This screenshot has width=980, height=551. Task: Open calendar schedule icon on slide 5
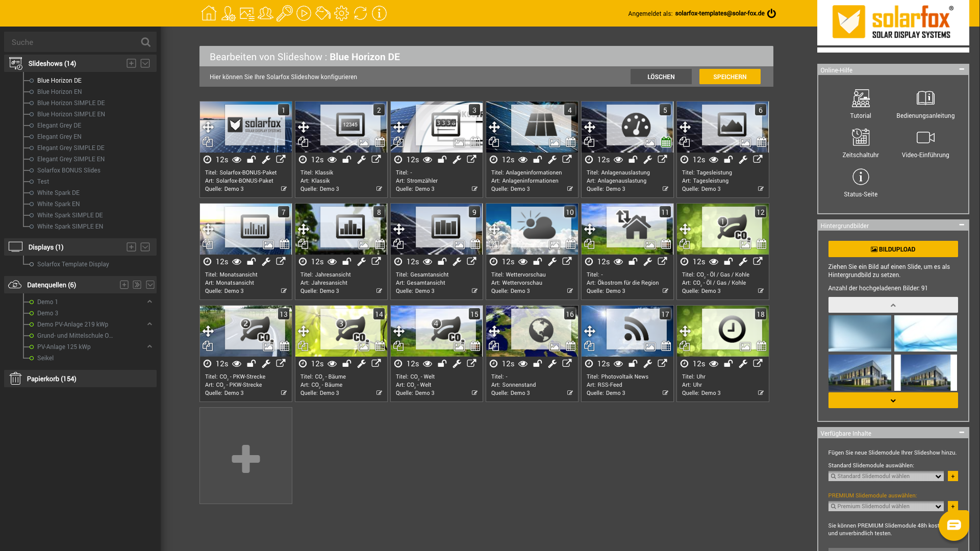coord(666,142)
